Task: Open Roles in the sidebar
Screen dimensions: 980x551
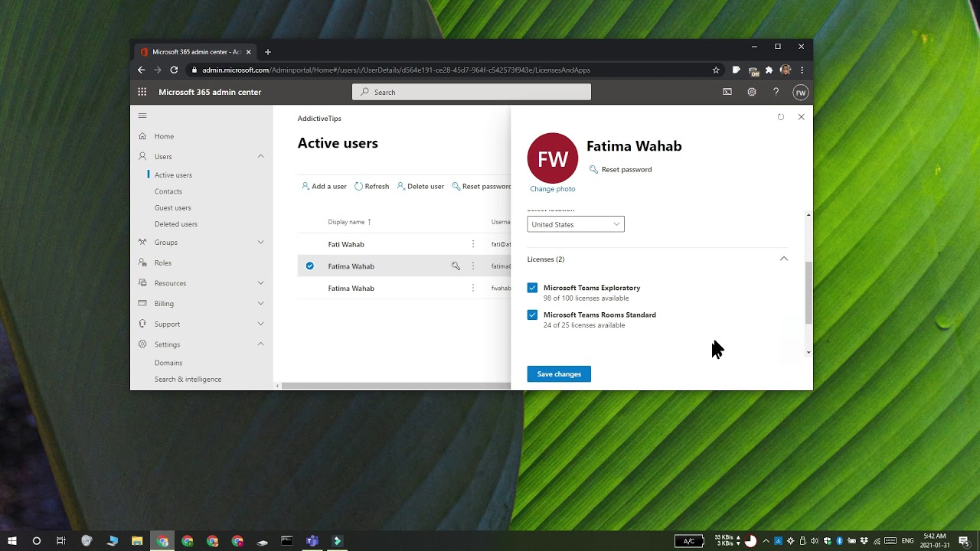Action: click(x=163, y=263)
